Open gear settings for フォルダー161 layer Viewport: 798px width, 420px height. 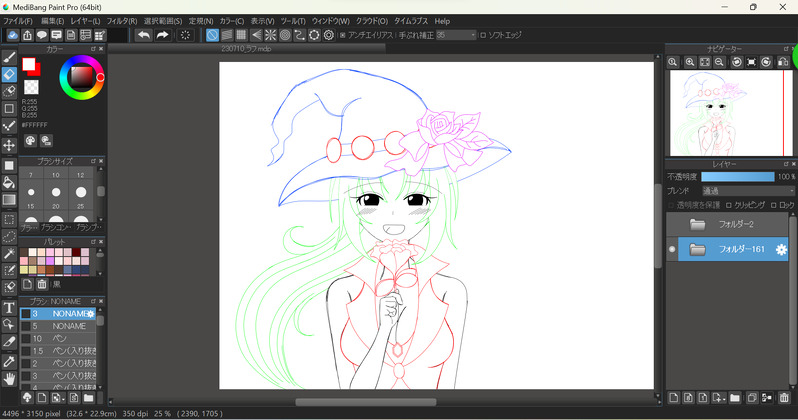pyautogui.click(x=782, y=249)
